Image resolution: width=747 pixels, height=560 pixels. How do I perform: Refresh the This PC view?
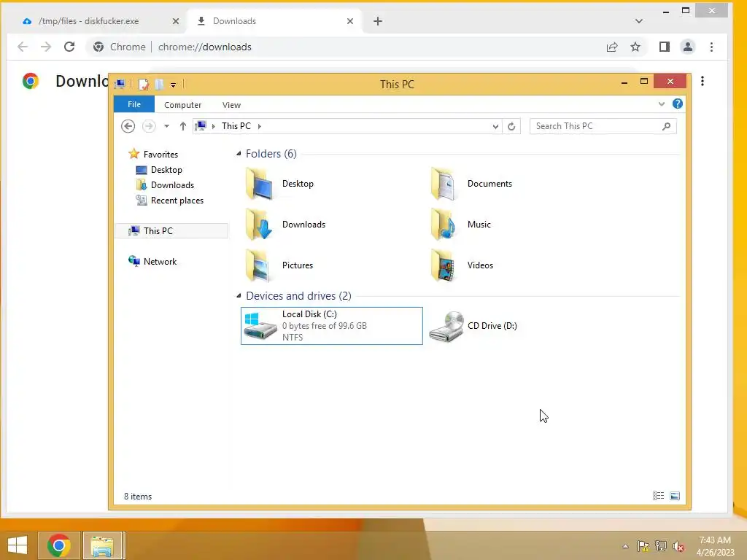coord(511,126)
